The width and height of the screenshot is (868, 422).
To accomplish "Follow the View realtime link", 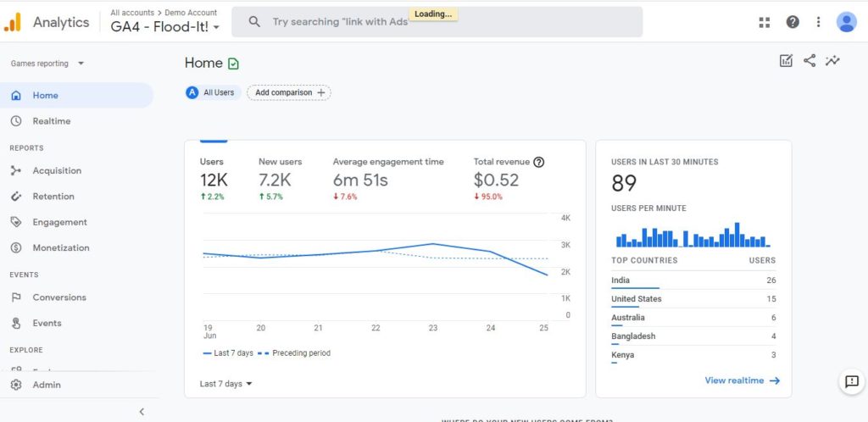I will [743, 380].
